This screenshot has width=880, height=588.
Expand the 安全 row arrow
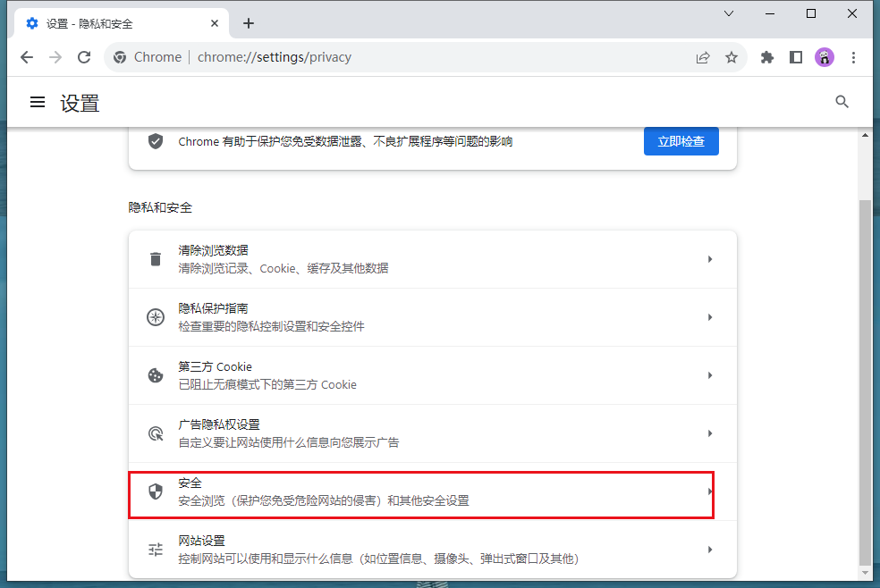pyautogui.click(x=709, y=491)
